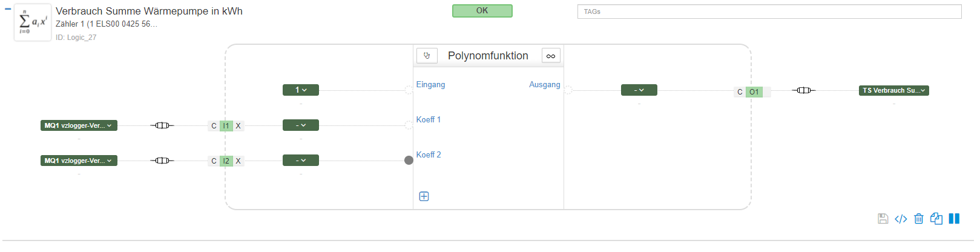Viewport: 980px width, 252px height.
Task: Toggle the X on input I1
Action: [238, 126]
